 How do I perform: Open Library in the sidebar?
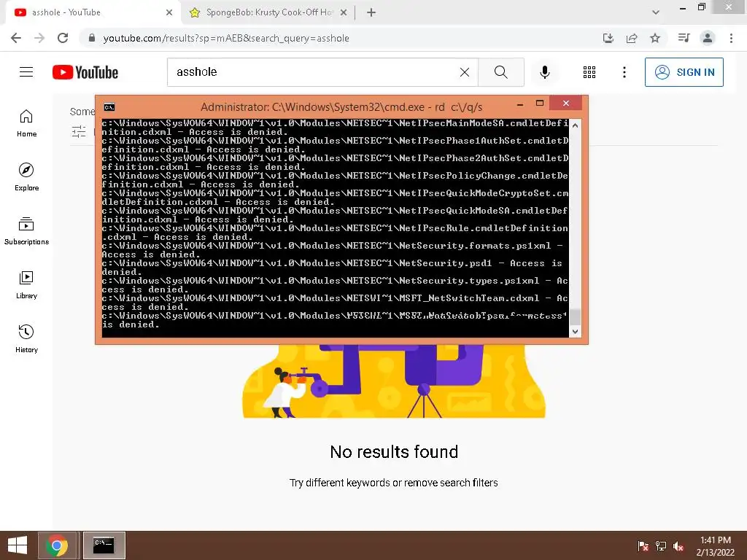click(x=26, y=285)
